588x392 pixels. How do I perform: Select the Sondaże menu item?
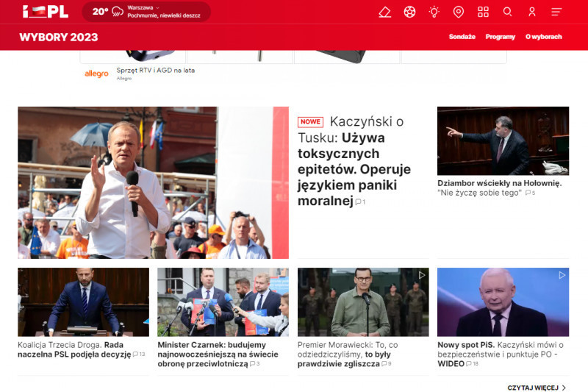pos(462,37)
